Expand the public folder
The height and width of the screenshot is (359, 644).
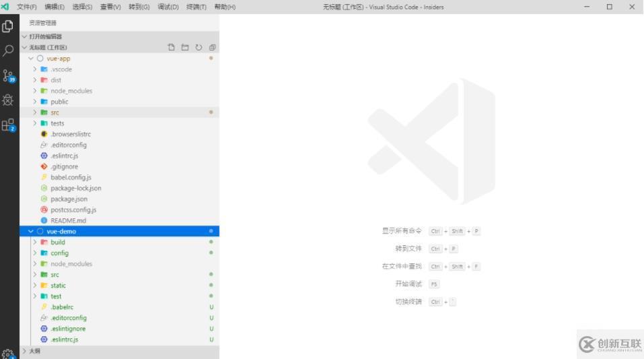point(35,102)
